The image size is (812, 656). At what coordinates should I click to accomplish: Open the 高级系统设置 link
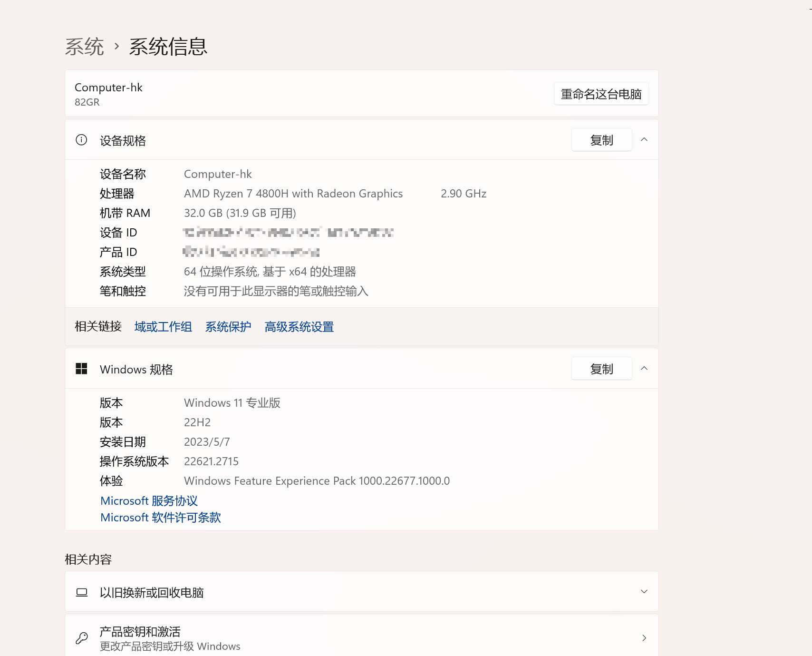point(299,327)
